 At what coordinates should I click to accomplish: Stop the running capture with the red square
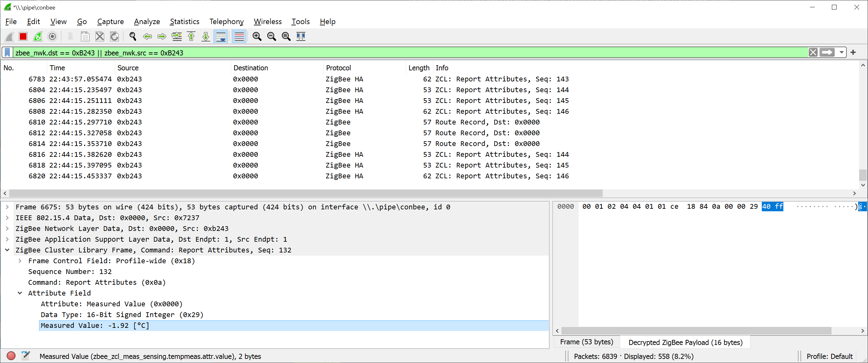pyautogui.click(x=23, y=36)
